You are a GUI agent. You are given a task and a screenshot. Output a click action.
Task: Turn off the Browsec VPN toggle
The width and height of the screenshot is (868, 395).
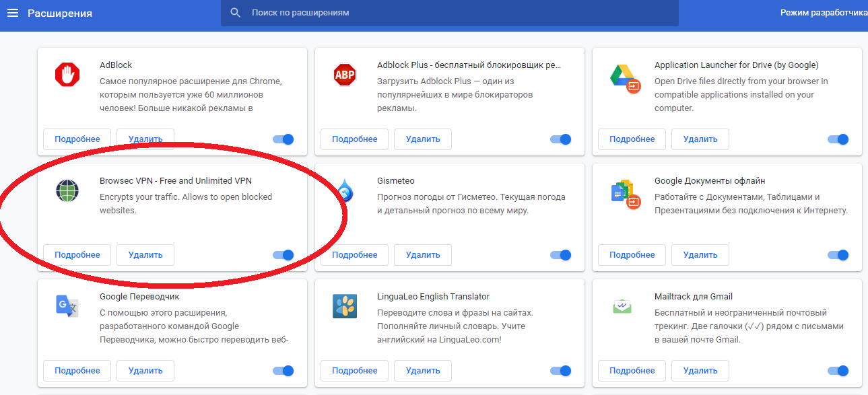pos(283,255)
